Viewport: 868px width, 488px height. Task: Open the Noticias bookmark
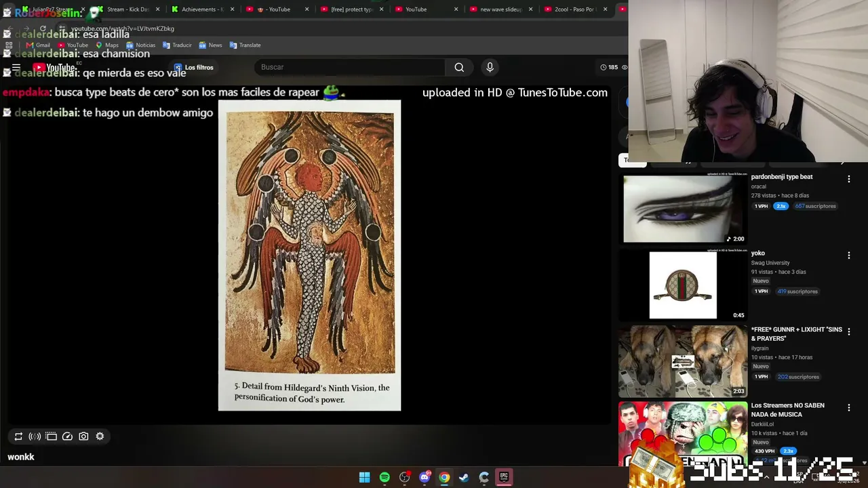pyautogui.click(x=140, y=45)
